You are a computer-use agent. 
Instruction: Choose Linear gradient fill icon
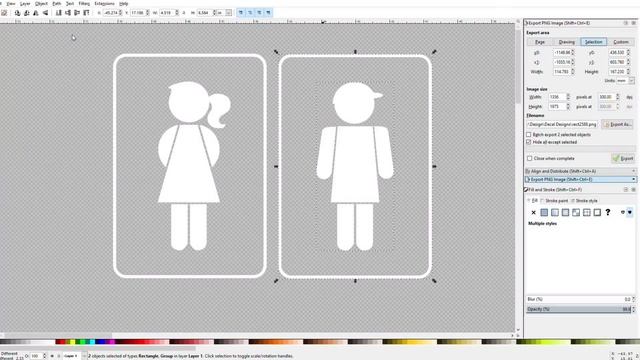point(555,212)
